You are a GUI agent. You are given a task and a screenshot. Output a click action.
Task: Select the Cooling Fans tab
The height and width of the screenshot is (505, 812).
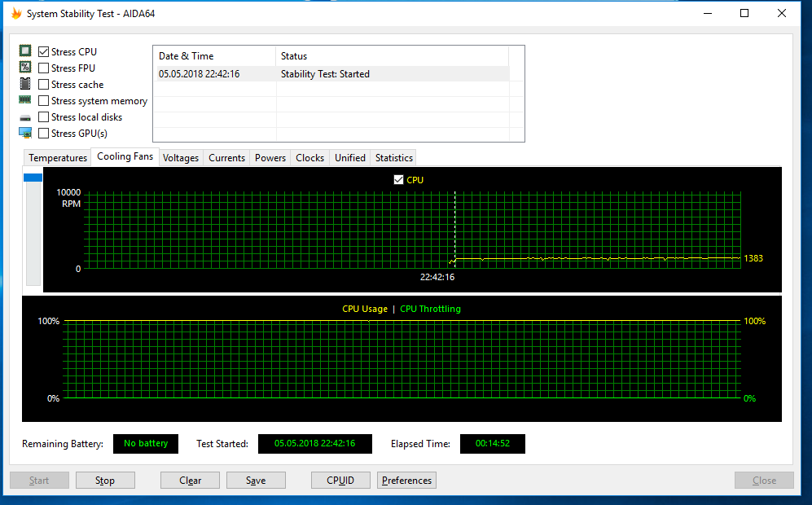pos(125,156)
